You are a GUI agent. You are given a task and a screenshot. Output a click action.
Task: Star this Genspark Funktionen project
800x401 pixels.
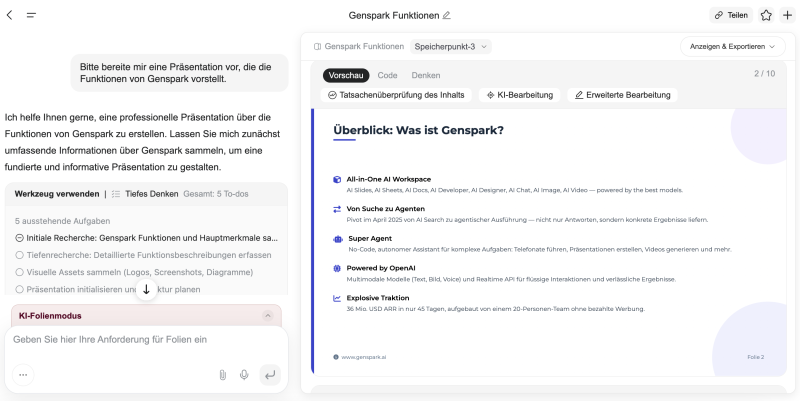pyautogui.click(x=766, y=15)
